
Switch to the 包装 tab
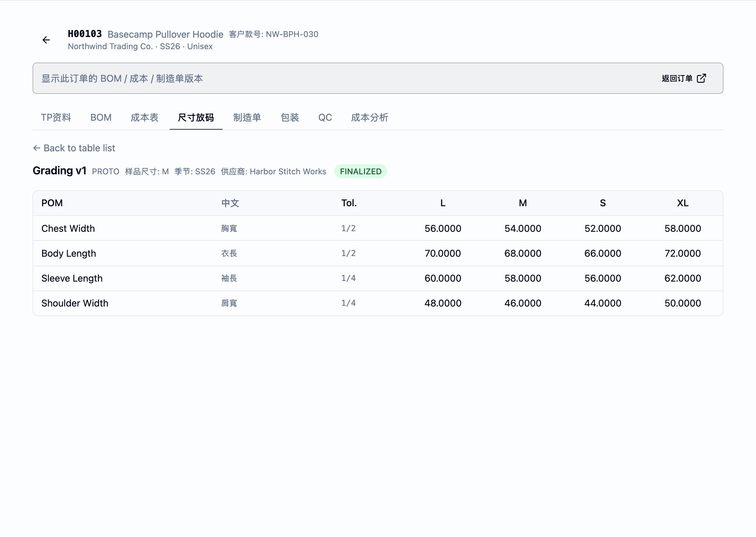pos(290,117)
